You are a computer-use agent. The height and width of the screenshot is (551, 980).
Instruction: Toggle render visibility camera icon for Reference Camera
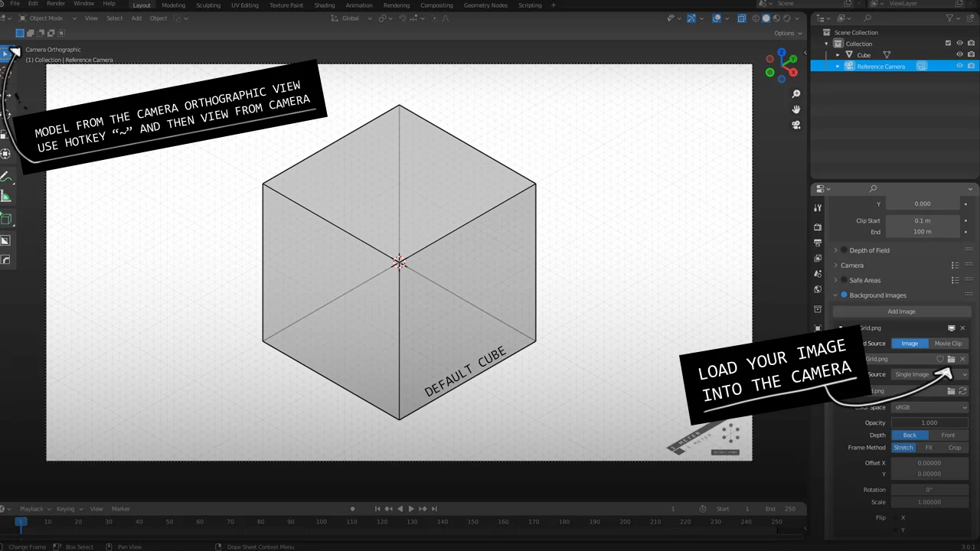[x=971, y=66]
